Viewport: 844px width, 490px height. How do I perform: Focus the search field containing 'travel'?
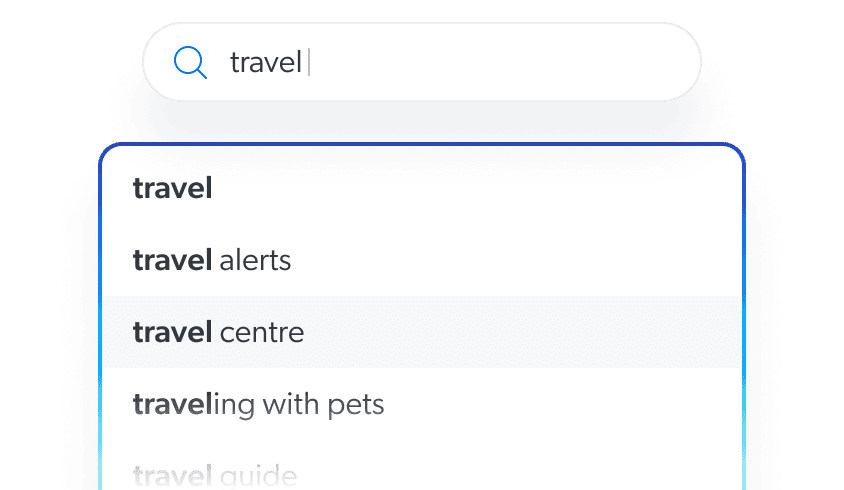point(450,63)
